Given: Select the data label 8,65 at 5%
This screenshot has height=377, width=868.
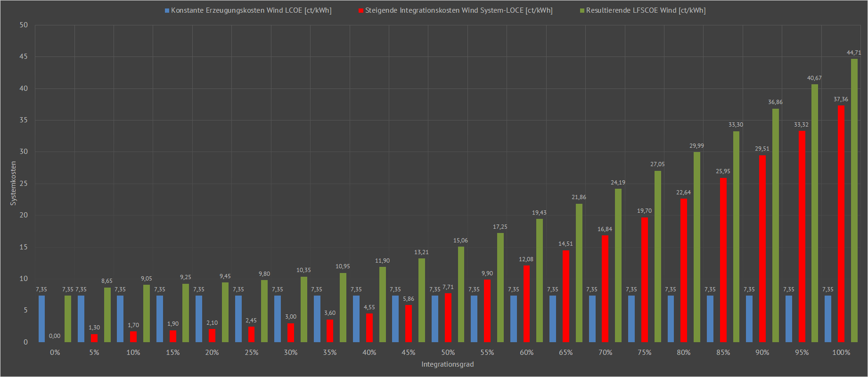Looking at the screenshot, I should click(107, 281).
